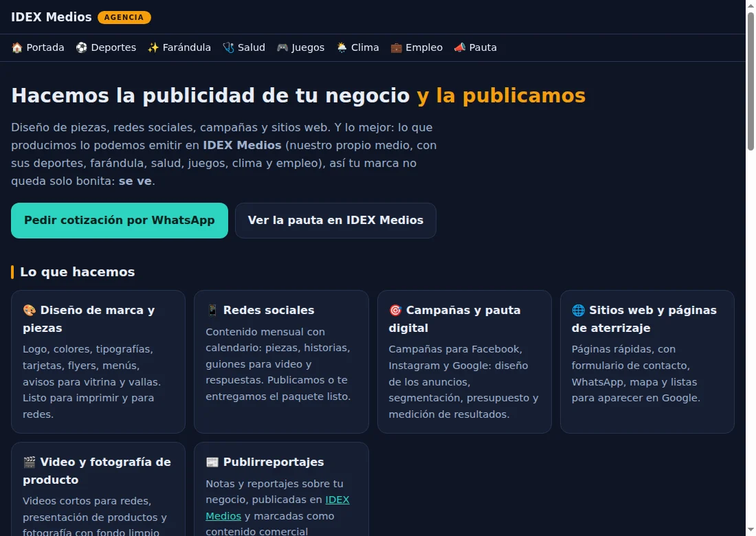Open the Juegos section
Screen dimensions: 756x536
pos(300,47)
